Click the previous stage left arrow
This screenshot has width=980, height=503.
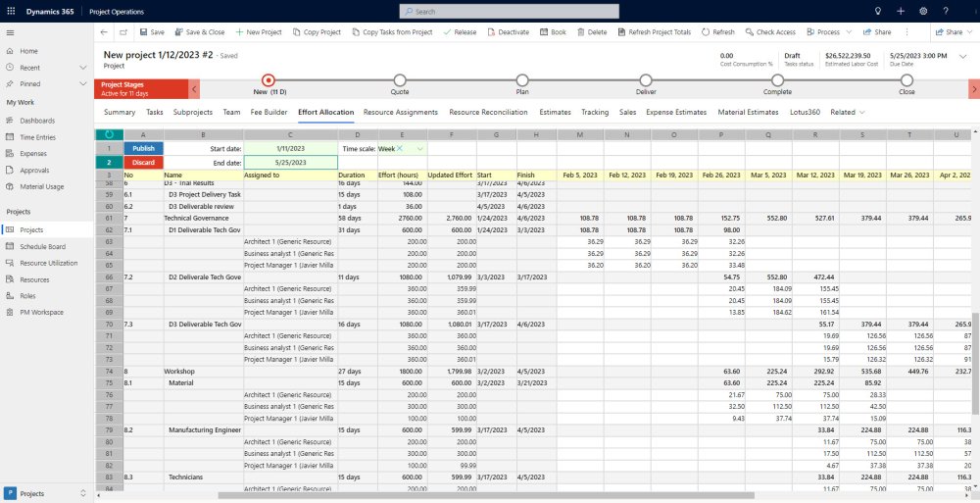pyautogui.click(x=194, y=89)
